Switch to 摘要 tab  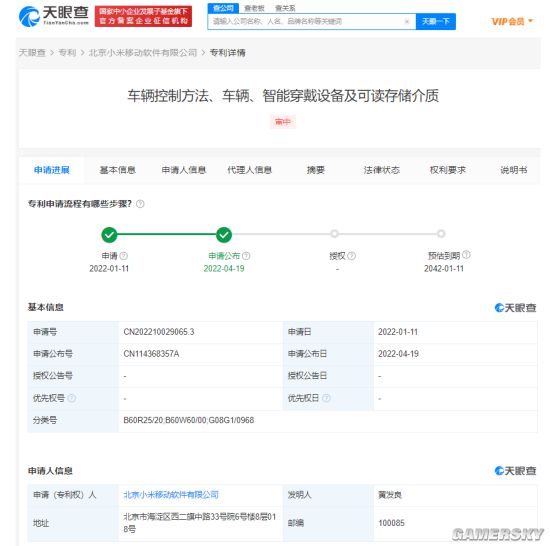point(316,170)
